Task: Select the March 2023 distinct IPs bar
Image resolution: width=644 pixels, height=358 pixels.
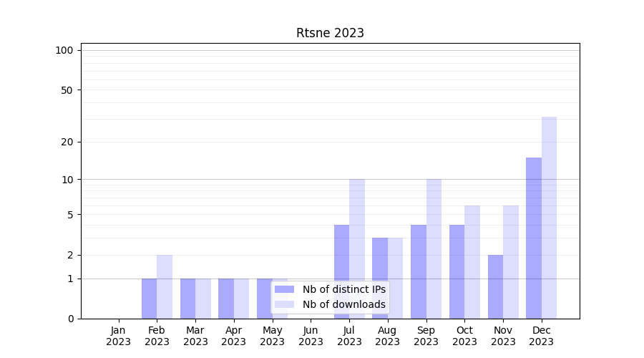Action: click(x=187, y=299)
